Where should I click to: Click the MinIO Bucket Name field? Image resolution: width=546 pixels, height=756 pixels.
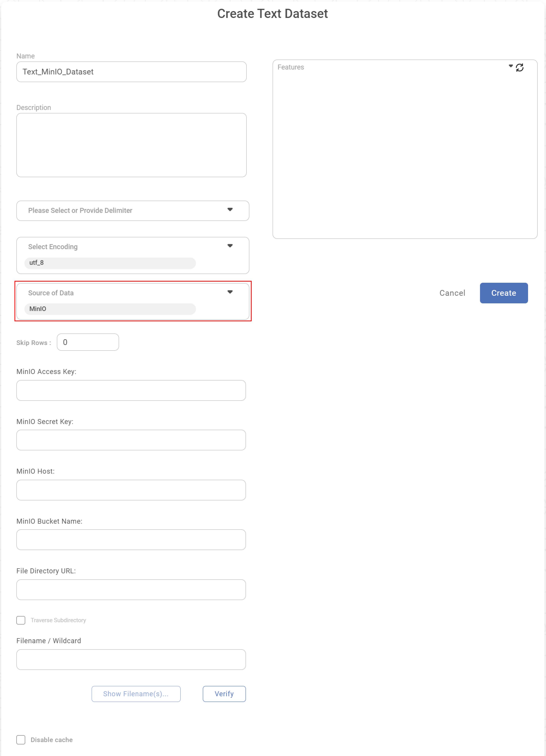[x=131, y=540]
